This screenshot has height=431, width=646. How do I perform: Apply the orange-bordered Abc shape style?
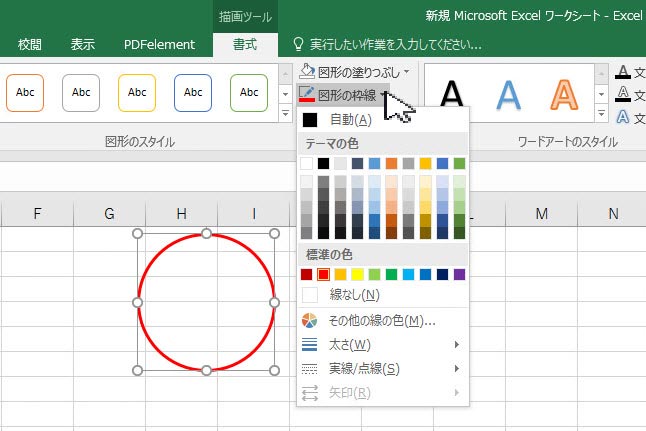point(25,93)
